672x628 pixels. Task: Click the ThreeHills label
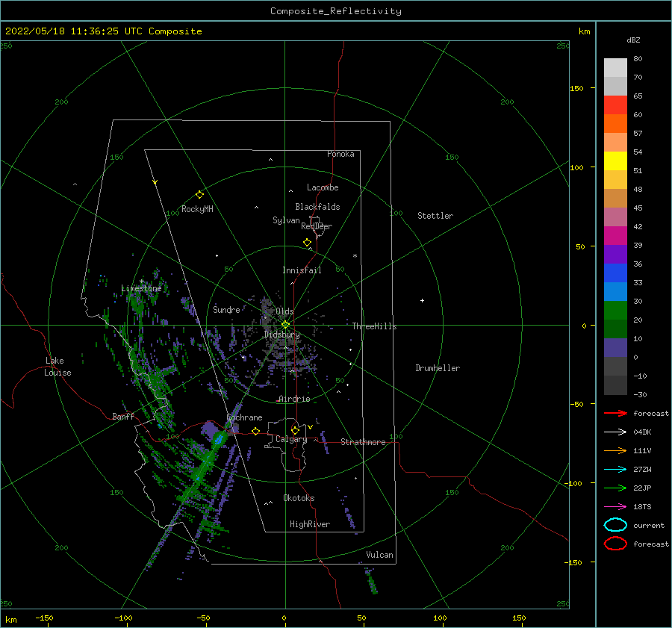pos(375,326)
